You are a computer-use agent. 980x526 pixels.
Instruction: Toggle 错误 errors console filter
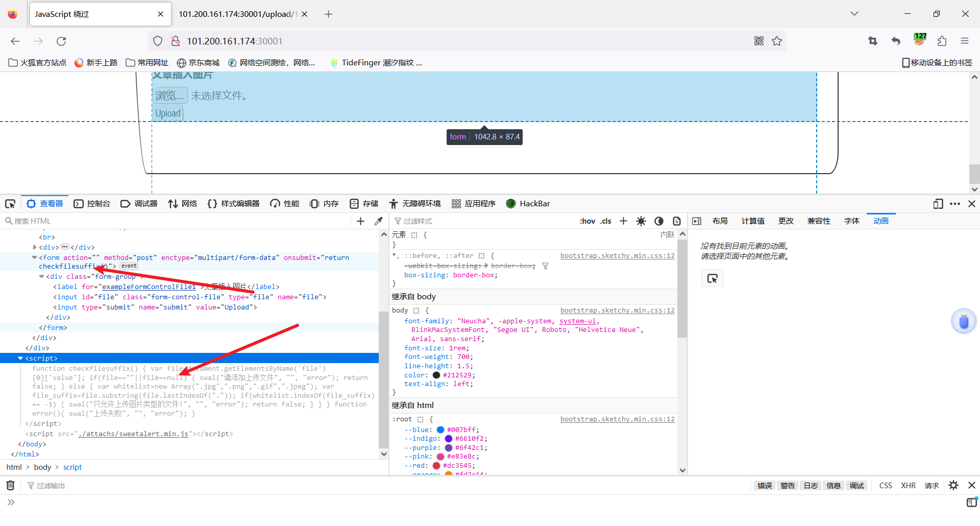765,486
